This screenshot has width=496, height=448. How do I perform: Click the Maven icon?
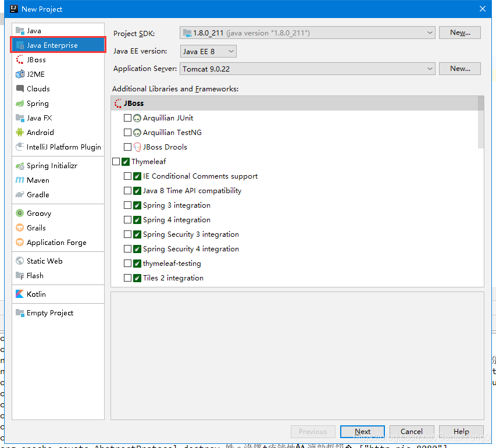pos(20,180)
